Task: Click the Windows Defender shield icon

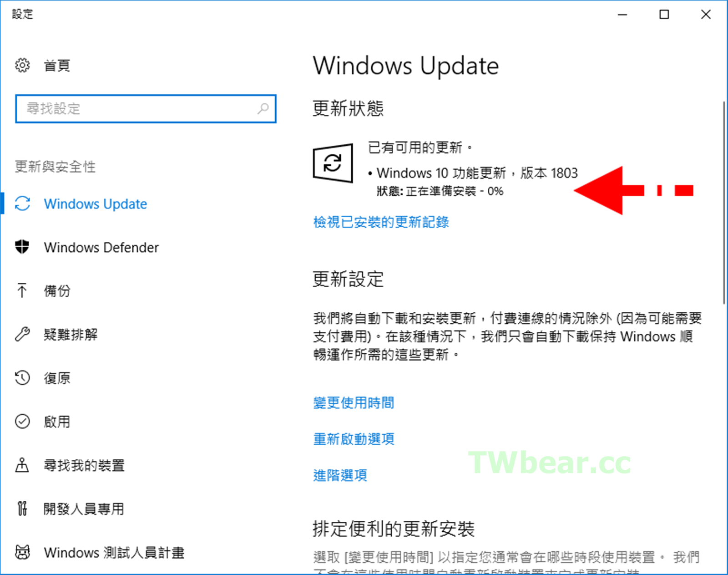Action: coord(22,247)
